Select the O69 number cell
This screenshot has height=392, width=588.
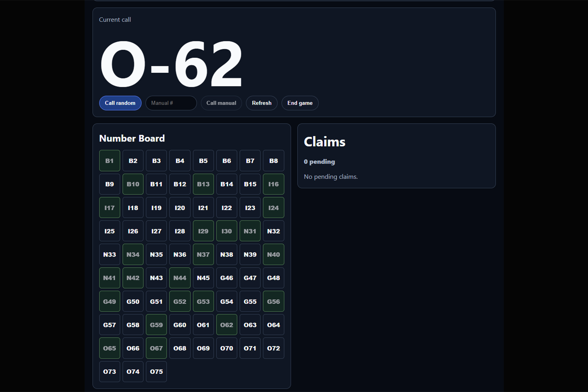[x=203, y=348]
